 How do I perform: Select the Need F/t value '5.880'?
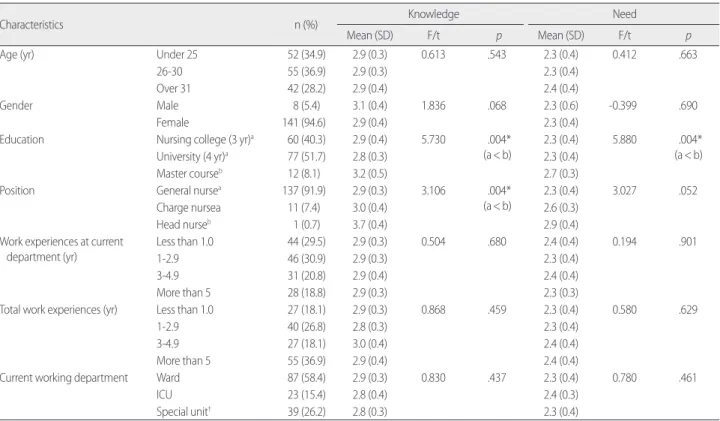(x=624, y=140)
